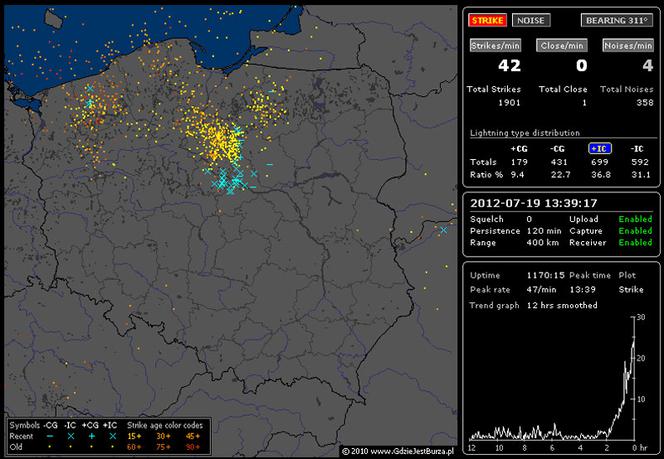The image size is (664, 459).
Task: Click the isolated cyan X marker east of Poland
Action: [x=443, y=230]
